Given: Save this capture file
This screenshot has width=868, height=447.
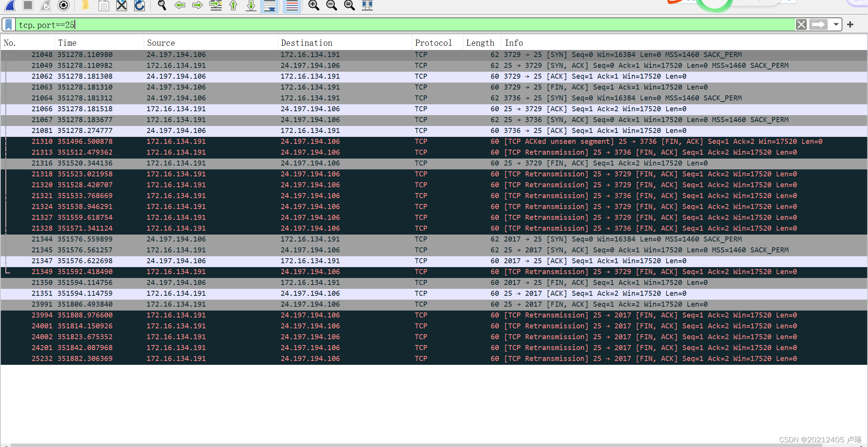Looking at the screenshot, I should 103,5.
